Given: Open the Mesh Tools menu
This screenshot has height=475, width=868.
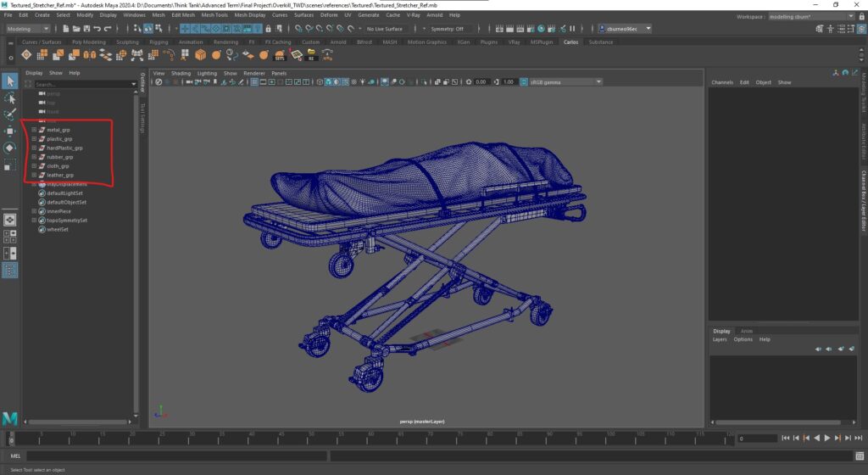Looking at the screenshot, I should tap(214, 14).
